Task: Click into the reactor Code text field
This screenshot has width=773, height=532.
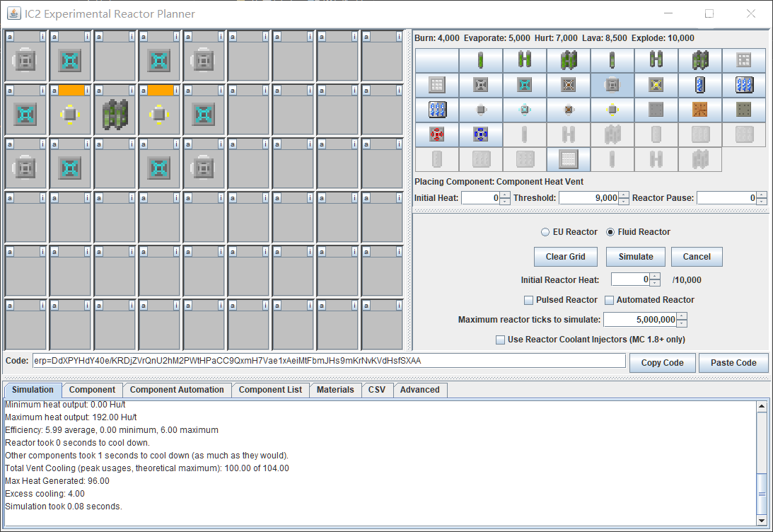Action: pyautogui.click(x=329, y=361)
